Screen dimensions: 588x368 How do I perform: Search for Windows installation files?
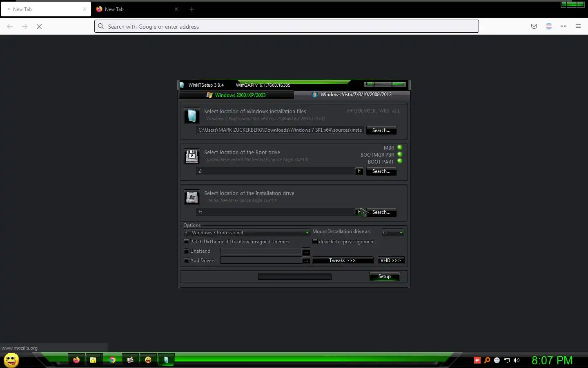[x=381, y=130]
